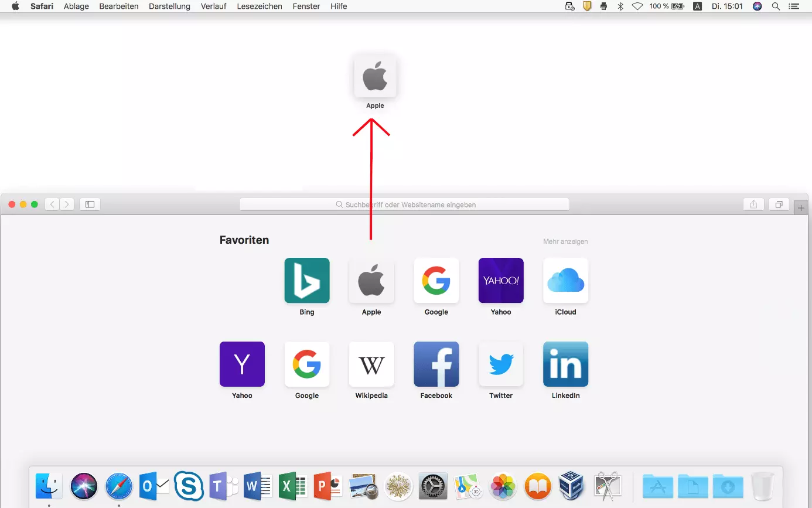812x508 pixels.
Task: Launch Siri from the Dock
Action: (84, 486)
